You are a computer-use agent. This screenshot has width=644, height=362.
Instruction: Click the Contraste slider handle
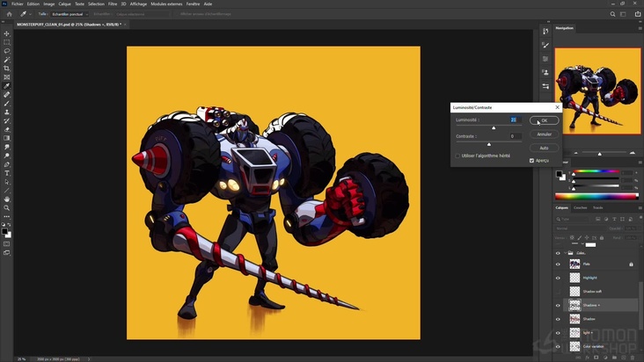point(489,144)
